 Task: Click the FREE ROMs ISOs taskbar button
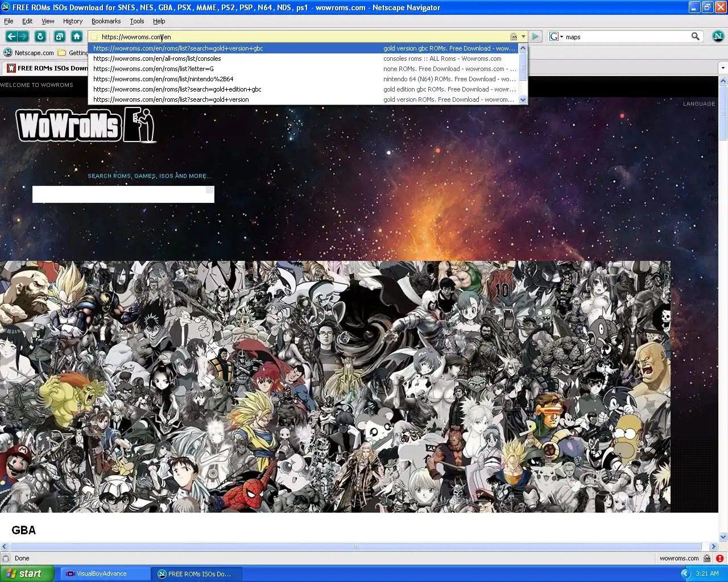[x=197, y=573]
